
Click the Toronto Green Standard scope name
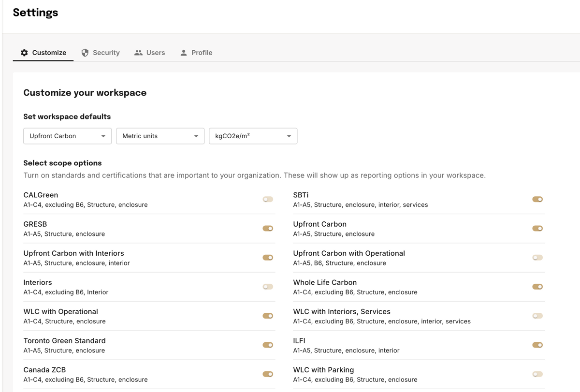point(64,341)
